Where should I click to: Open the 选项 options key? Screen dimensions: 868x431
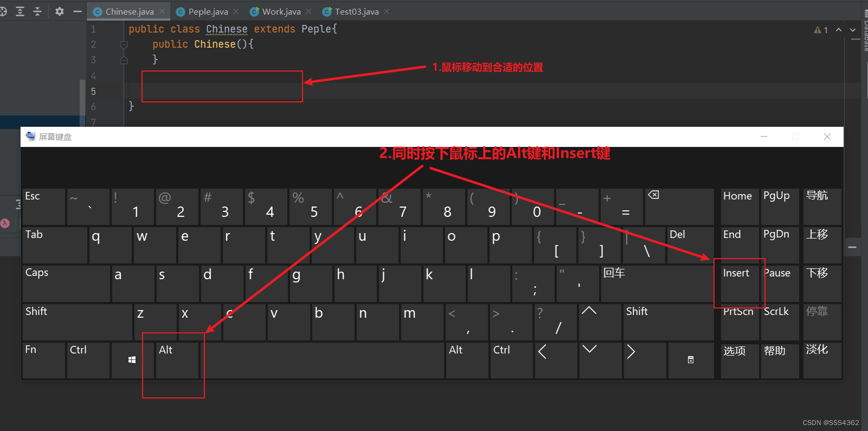pos(740,361)
